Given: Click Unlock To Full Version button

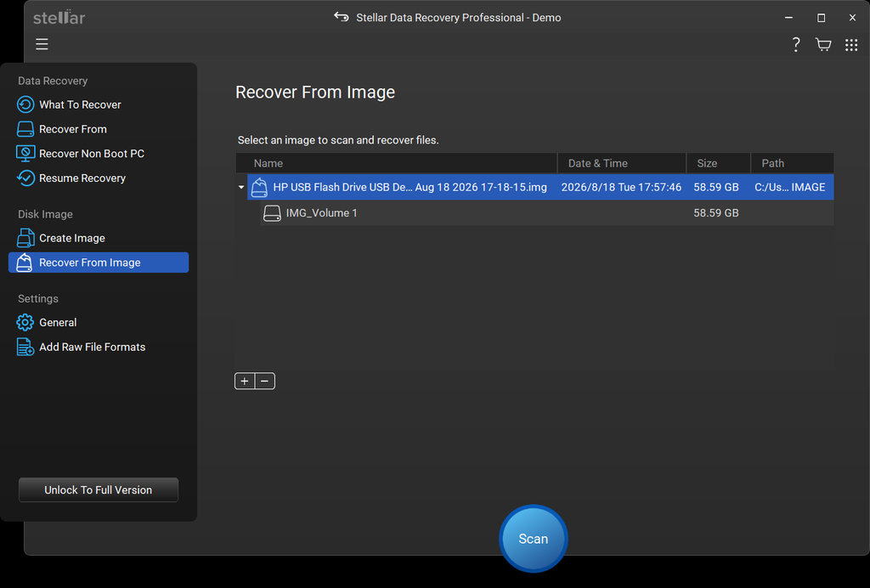Looking at the screenshot, I should click(x=99, y=489).
